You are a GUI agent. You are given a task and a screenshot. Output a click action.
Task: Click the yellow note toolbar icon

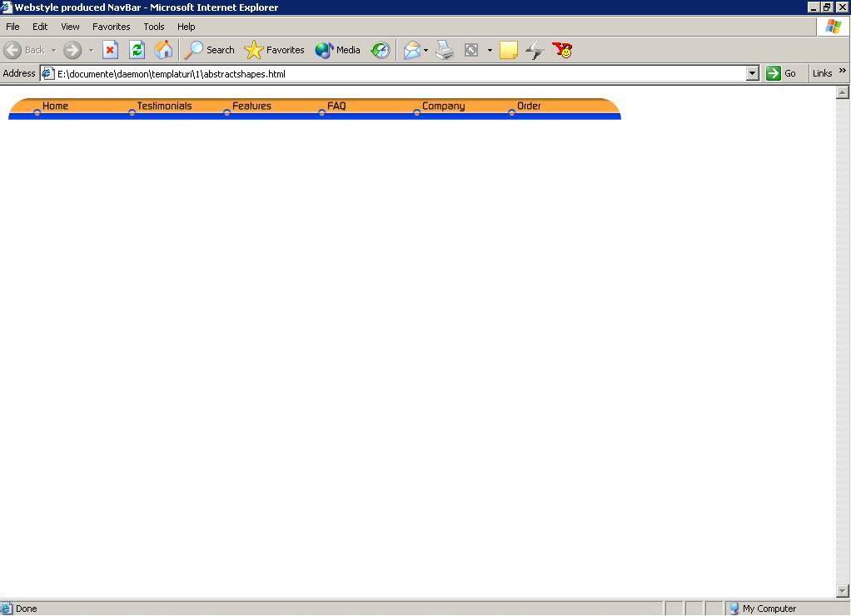pyautogui.click(x=508, y=50)
